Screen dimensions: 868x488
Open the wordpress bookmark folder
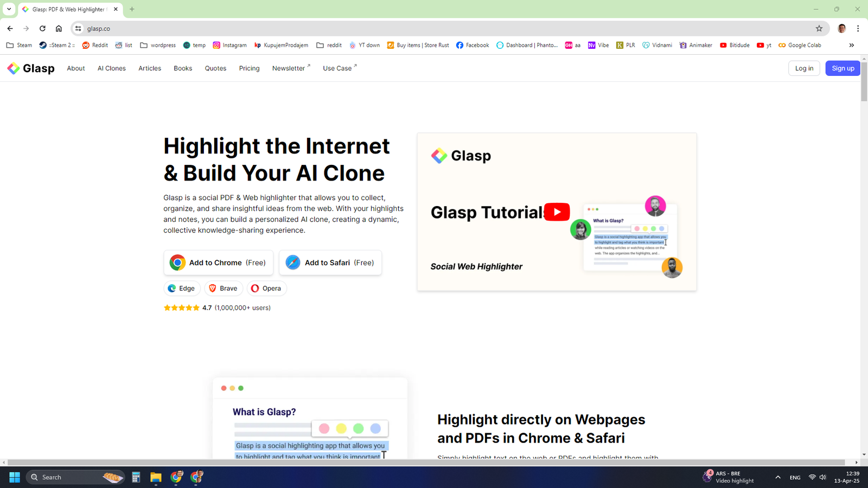coord(158,45)
